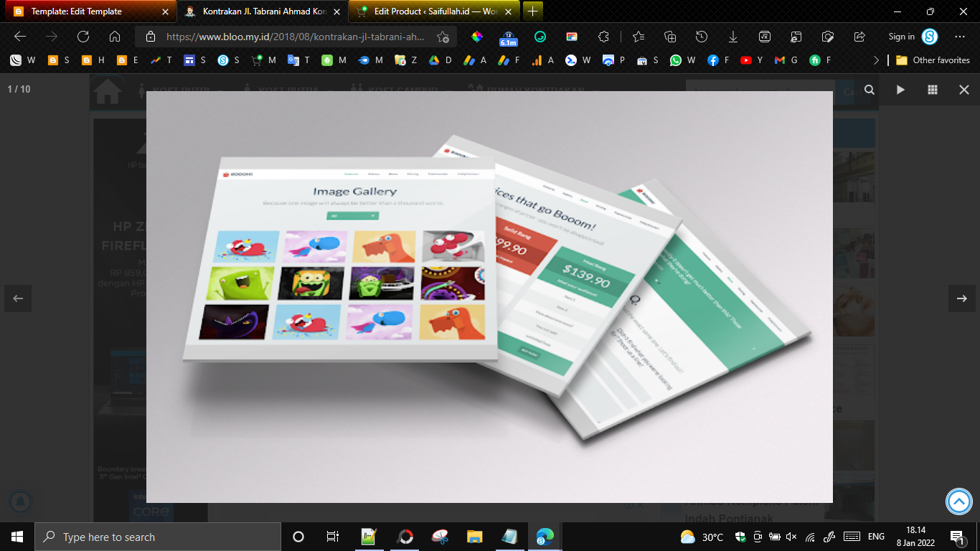Expand the favorites bar overflow chevron
Viewport: 980px width, 551px height.
(x=876, y=60)
